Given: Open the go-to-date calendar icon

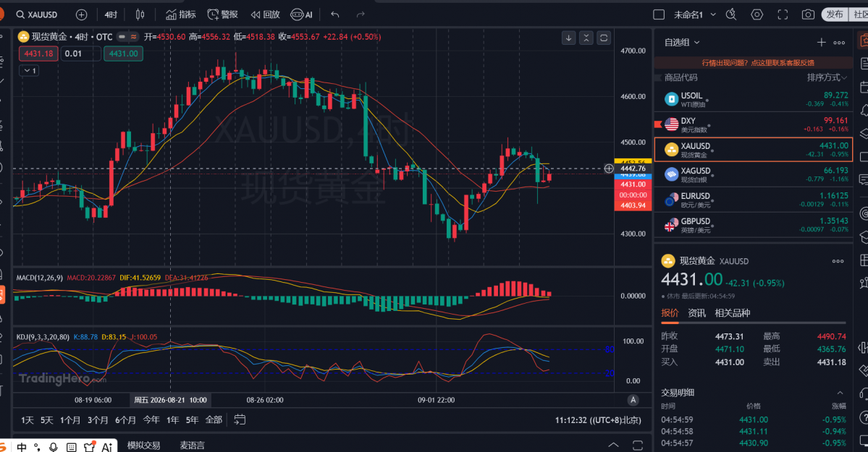Looking at the screenshot, I should coord(240,420).
